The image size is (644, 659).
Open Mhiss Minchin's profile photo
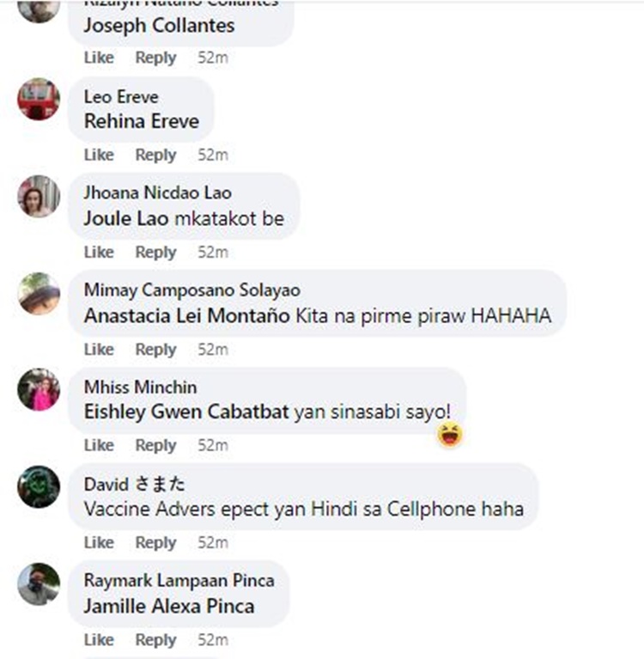[x=39, y=389]
